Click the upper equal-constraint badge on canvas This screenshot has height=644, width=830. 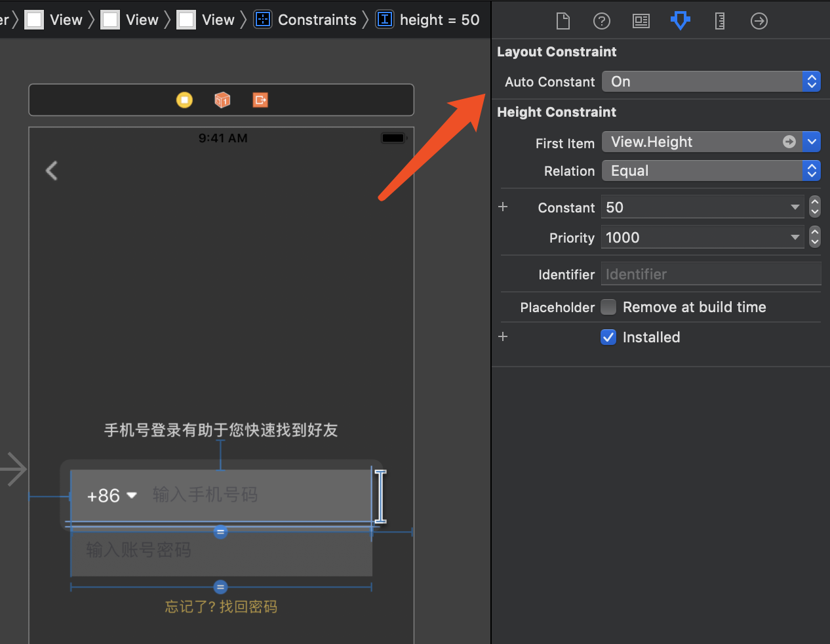click(x=220, y=532)
